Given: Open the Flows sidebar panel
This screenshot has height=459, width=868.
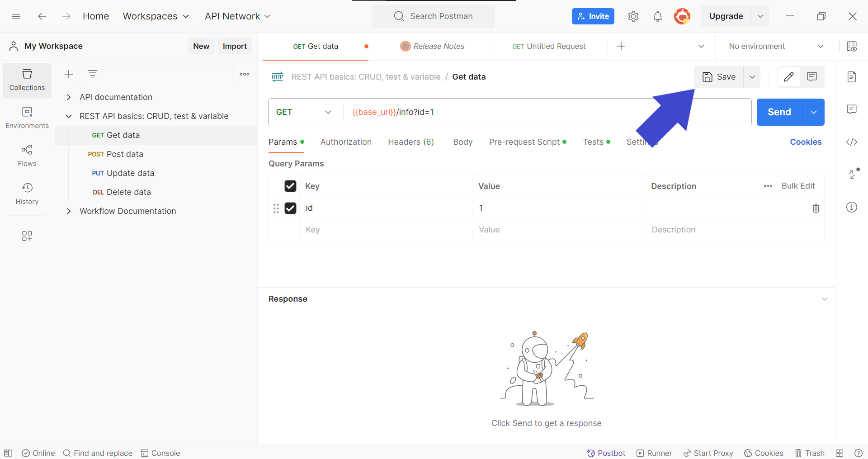Looking at the screenshot, I should point(27,156).
